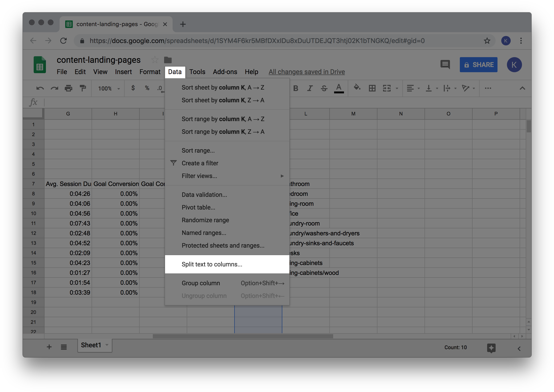This screenshot has height=392, width=554.
Task: Collapse the toolbar with up chevron
Action: coord(522,88)
